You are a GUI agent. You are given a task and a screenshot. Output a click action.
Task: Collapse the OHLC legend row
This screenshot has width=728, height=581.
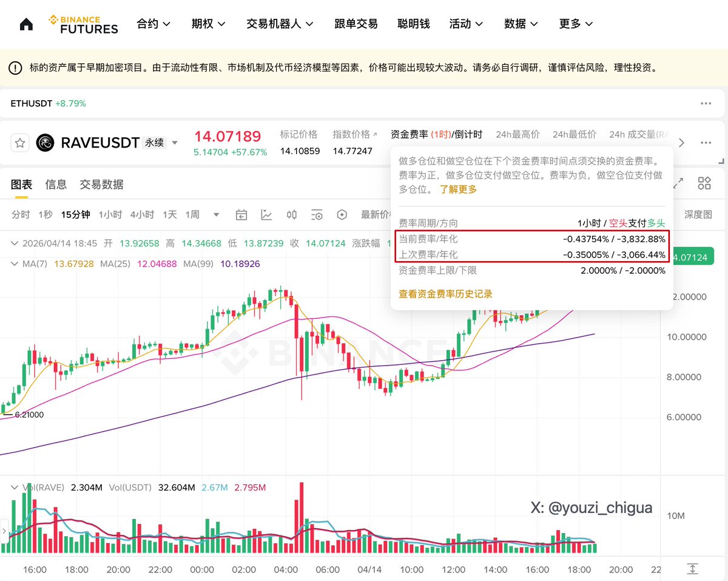tap(15, 243)
